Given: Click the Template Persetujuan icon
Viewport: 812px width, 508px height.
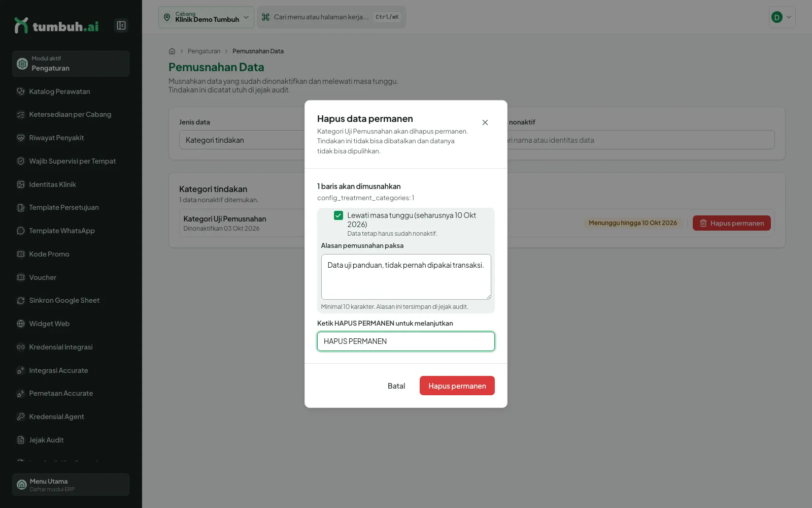Looking at the screenshot, I should coord(21,207).
